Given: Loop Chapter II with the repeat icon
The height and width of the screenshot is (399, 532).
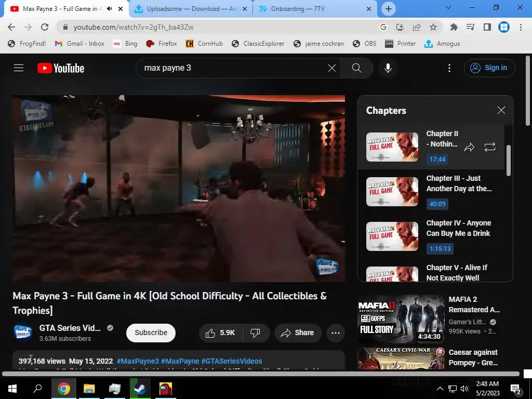Looking at the screenshot, I should 489,147.
